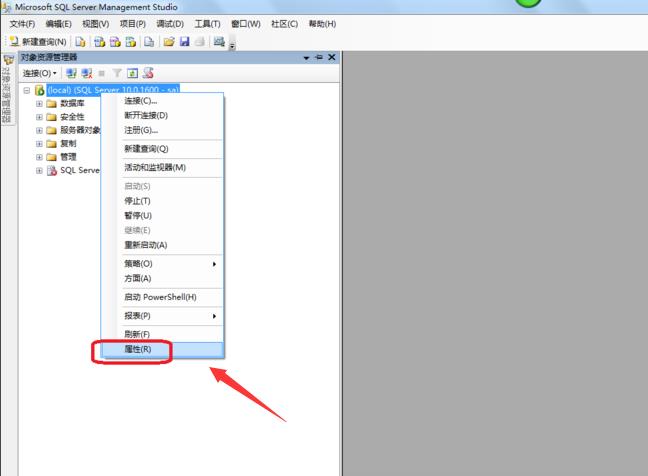The image size is (648, 476).
Task: Click the SQL Server Compact query icon
Action: pyautogui.click(x=149, y=41)
